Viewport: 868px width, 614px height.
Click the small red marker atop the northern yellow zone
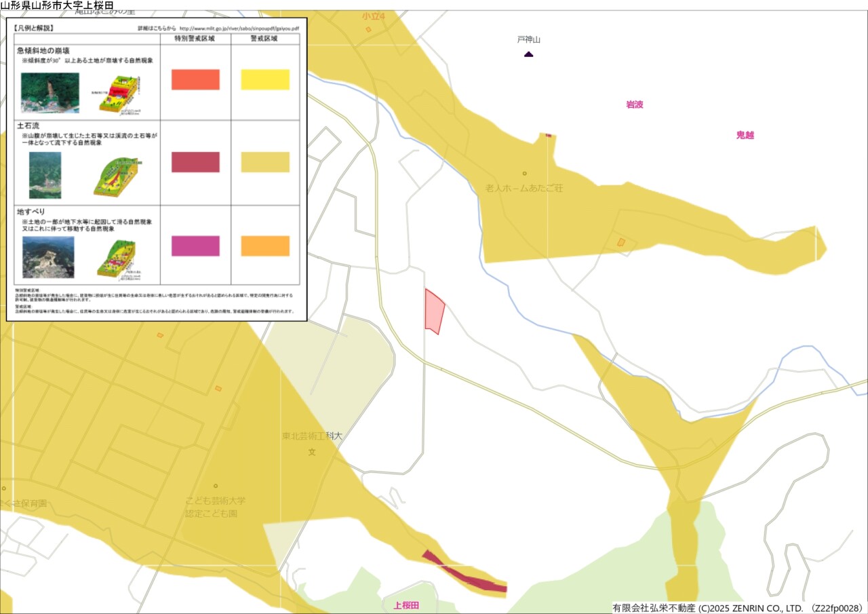549,135
